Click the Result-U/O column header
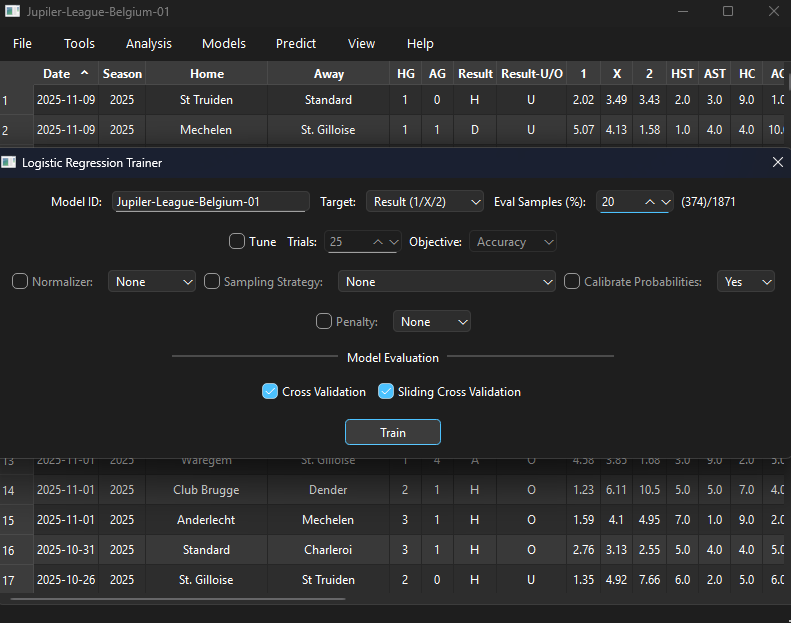 (x=532, y=74)
